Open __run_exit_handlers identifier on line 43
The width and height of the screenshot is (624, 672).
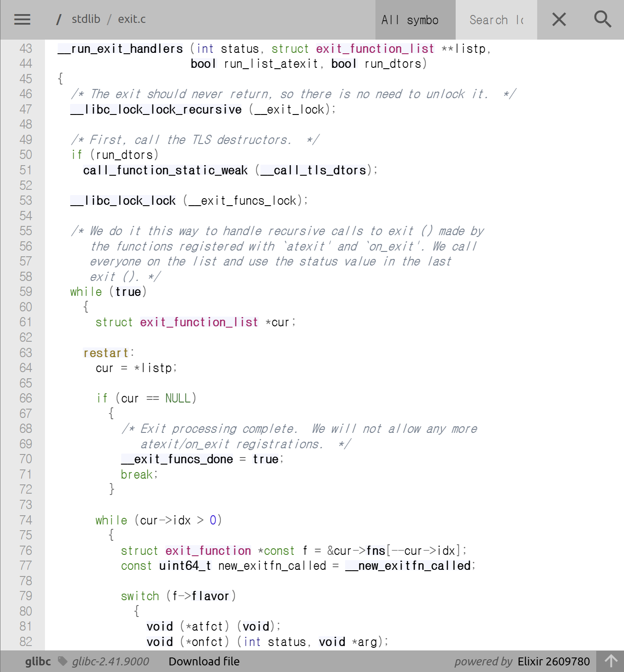point(120,48)
